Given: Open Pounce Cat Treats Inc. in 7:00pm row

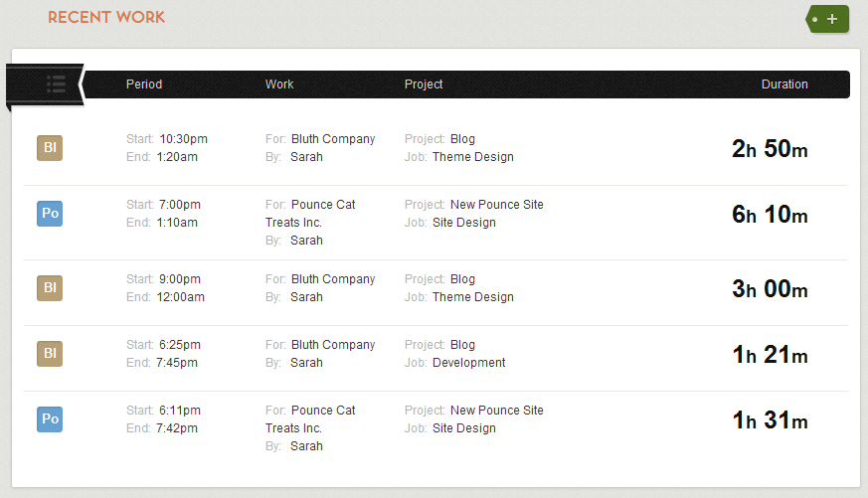Looking at the screenshot, I should click(310, 214).
